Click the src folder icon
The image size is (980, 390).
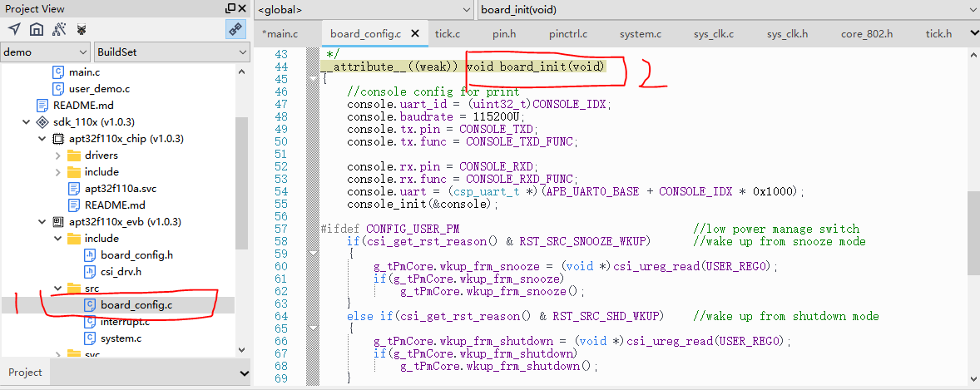[74, 288]
